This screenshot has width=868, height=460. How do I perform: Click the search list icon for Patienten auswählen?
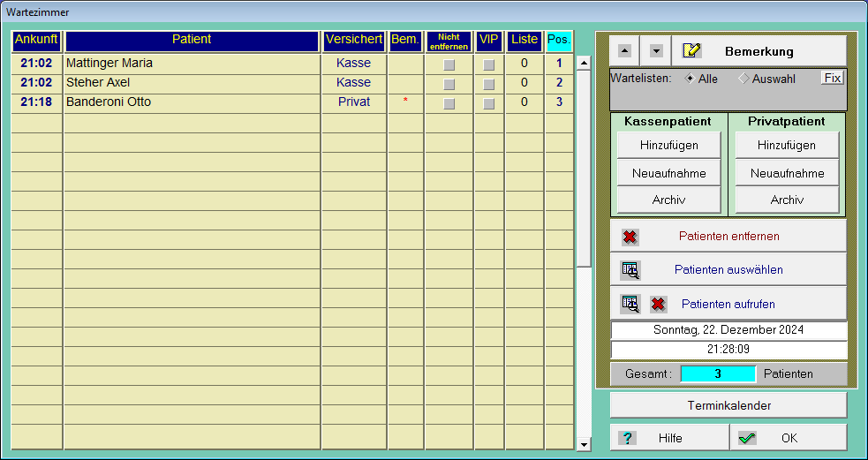pos(630,270)
